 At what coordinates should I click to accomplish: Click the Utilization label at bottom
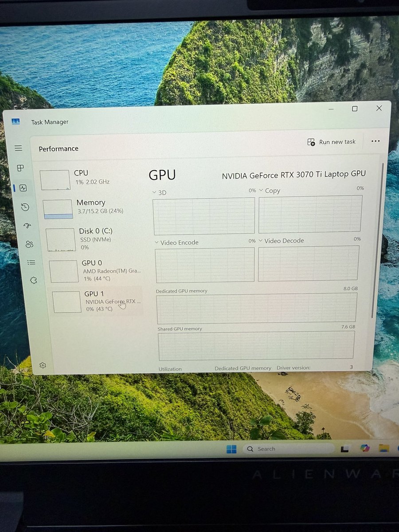pyautogui.click(x=170, y=369)
